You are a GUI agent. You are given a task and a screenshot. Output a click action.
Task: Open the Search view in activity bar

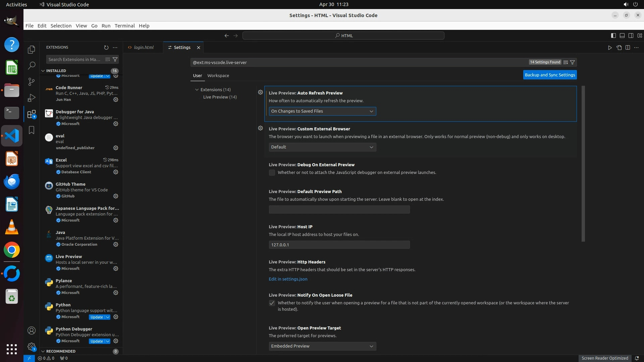tap(32, 66)
